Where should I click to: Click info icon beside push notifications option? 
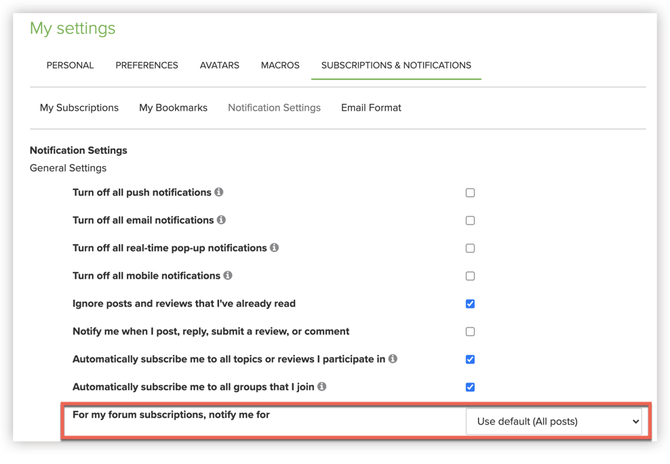(x=219, y=192)
